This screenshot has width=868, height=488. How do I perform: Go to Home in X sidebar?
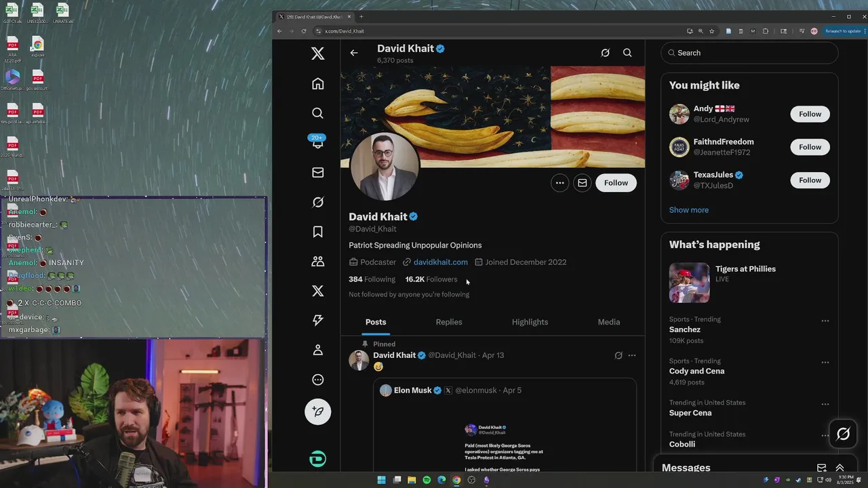point(318,83)
